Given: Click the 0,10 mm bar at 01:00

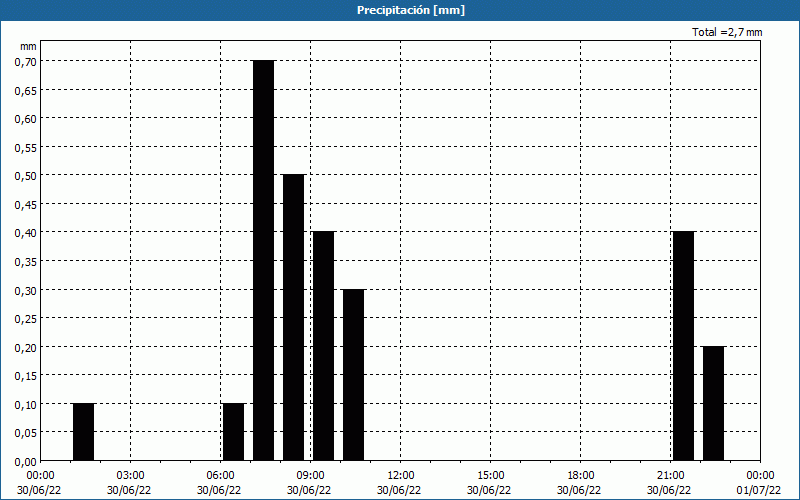Looking at the screenshot, I should pos(84,432).
